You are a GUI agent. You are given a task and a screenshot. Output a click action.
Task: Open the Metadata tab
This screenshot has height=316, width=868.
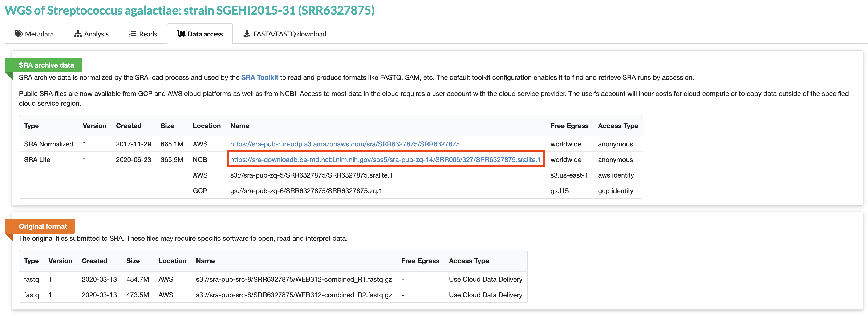pyautogui.click(x=39, y=34)
